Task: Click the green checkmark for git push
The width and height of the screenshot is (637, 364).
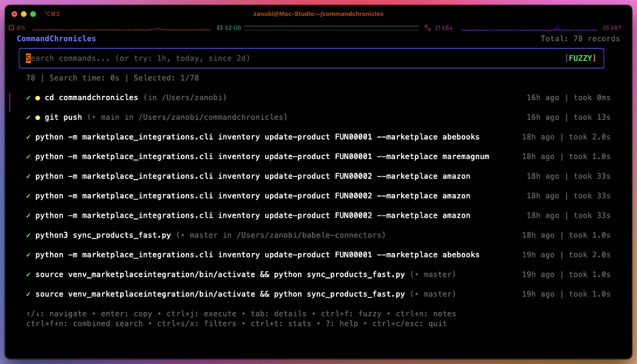Action: click(x=28, y=118)
